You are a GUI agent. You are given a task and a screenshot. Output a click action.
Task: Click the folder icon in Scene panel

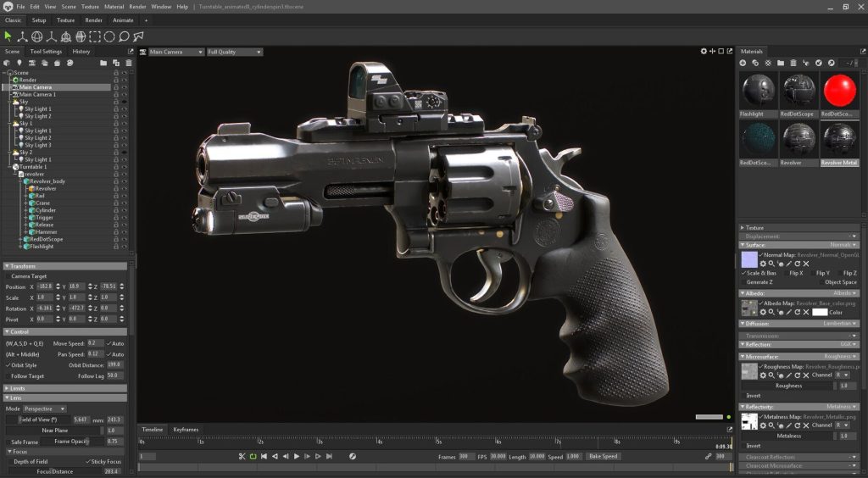tap(103, 63)
